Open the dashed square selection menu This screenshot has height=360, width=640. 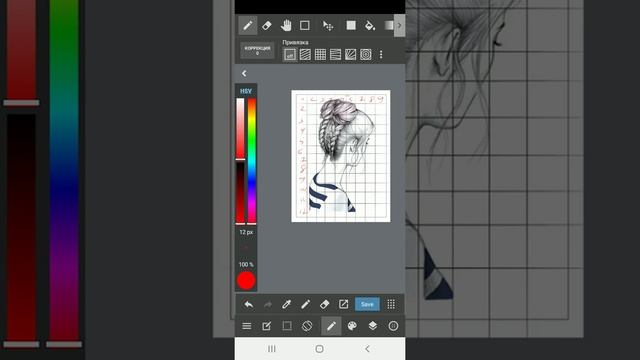click(287, 326)
